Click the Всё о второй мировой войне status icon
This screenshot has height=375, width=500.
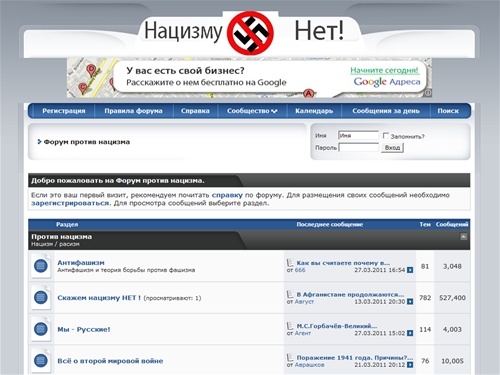tap(41, 361)
